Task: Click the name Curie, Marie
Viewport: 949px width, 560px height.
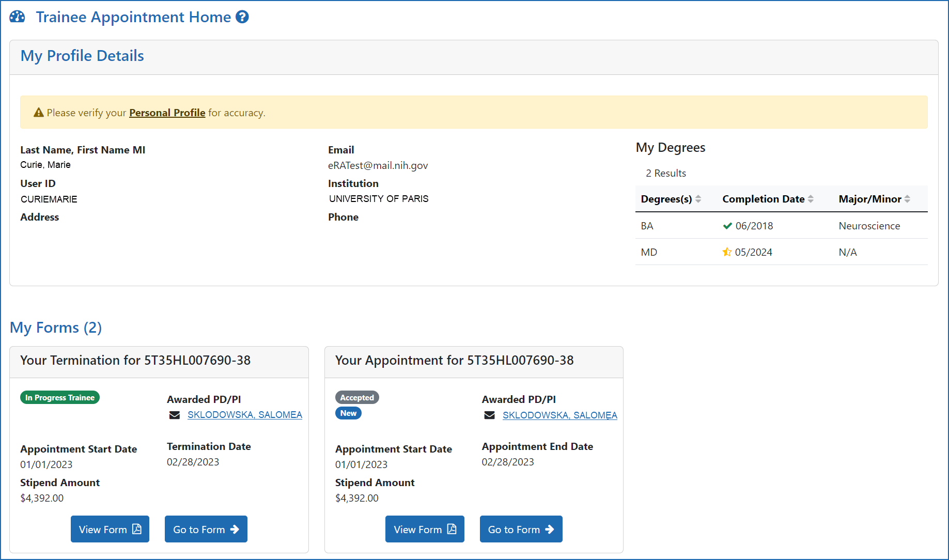Action: (x=45, y=165)
